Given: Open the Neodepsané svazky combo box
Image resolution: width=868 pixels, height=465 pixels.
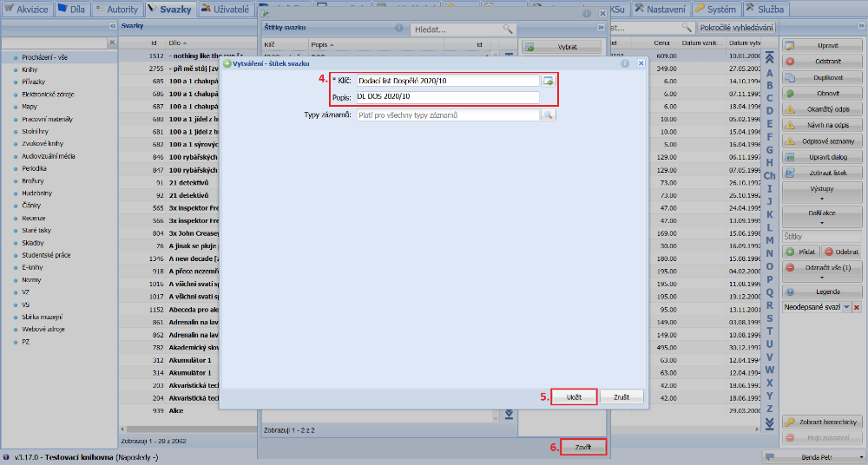Looking at the screenshot, I should click(x=846, y=308).
